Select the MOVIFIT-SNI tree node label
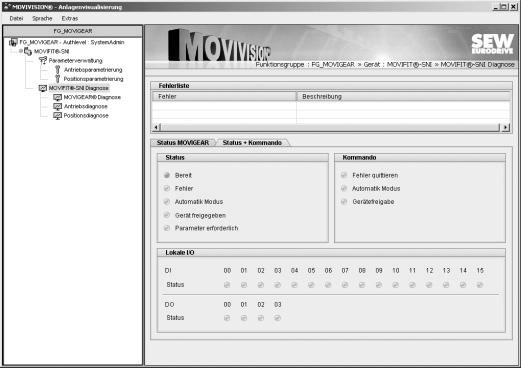 pos(51,51)
